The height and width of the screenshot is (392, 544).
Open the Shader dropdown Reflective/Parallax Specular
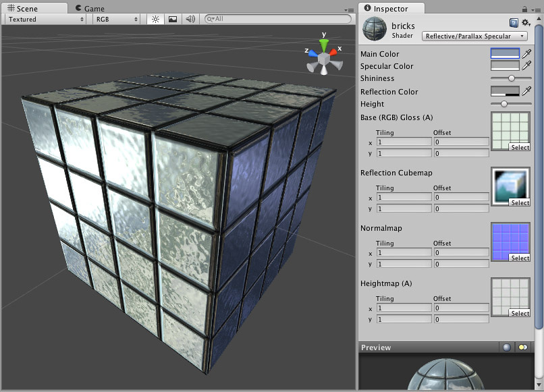475,36
